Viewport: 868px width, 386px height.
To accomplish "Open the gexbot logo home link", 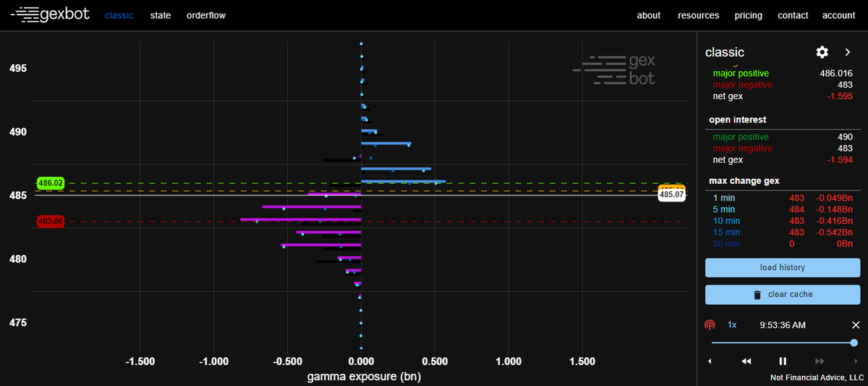I will [x=50, y=14].
